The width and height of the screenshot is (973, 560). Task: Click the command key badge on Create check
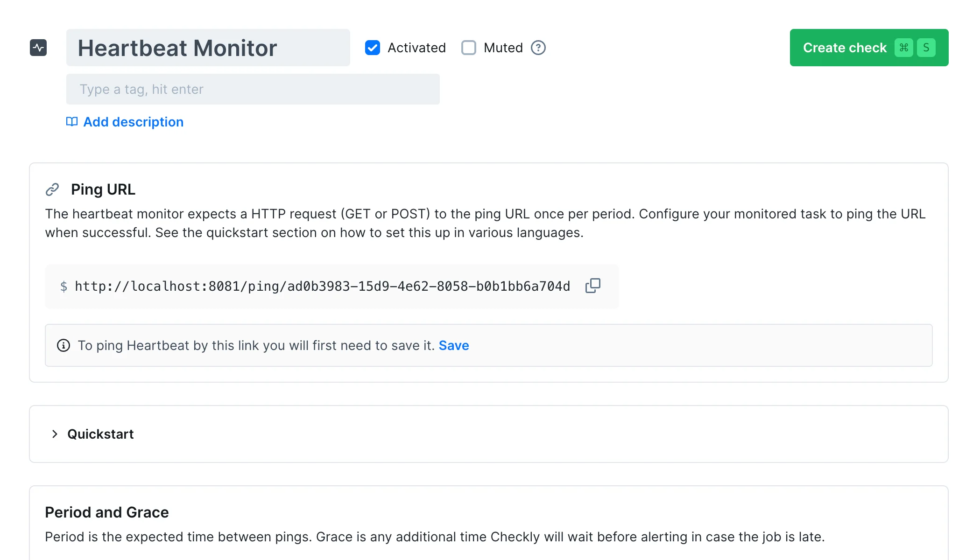click(904, 48)
